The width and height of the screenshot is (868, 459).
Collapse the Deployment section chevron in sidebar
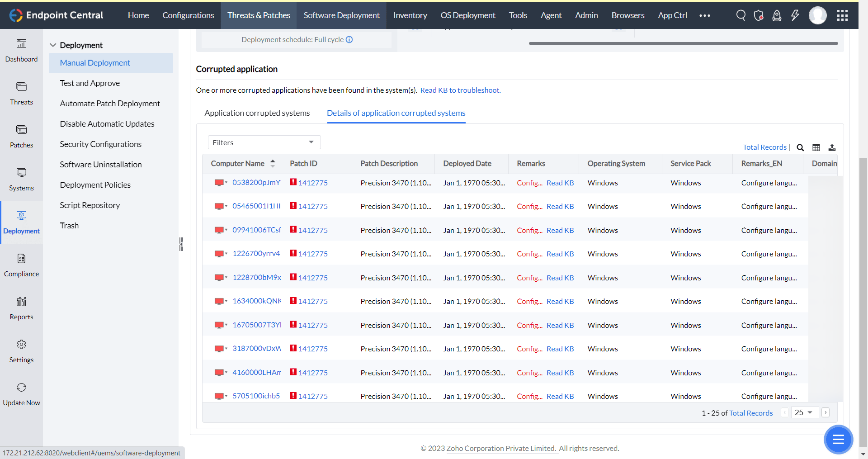pyautogui.click(x=53, y=45)
